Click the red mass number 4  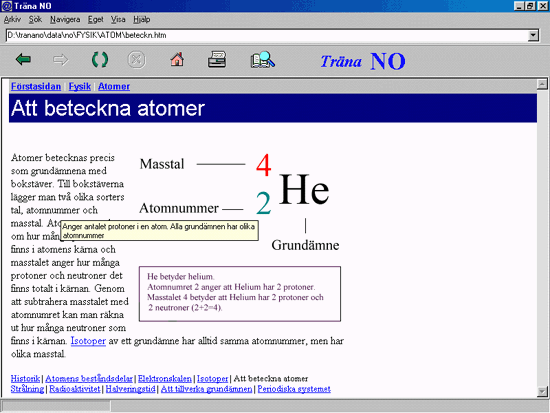tap(263, 165)
